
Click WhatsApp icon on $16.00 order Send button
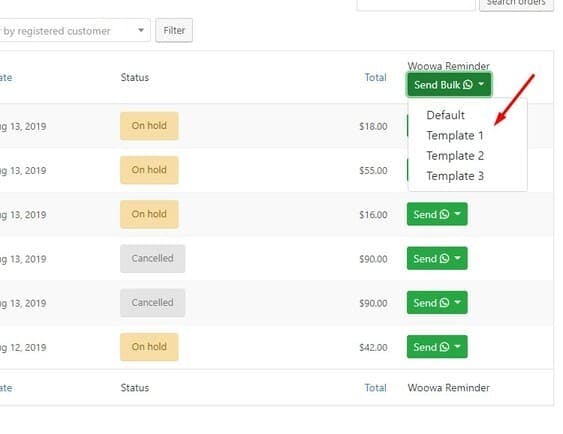445,214
